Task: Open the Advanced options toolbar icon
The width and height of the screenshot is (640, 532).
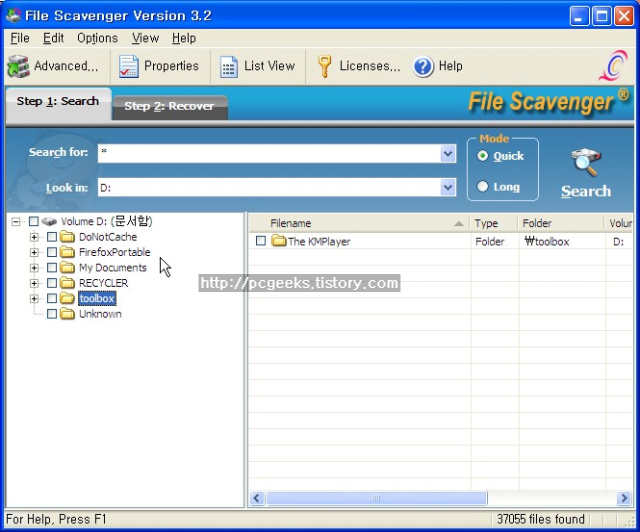Action: point(18,67)
